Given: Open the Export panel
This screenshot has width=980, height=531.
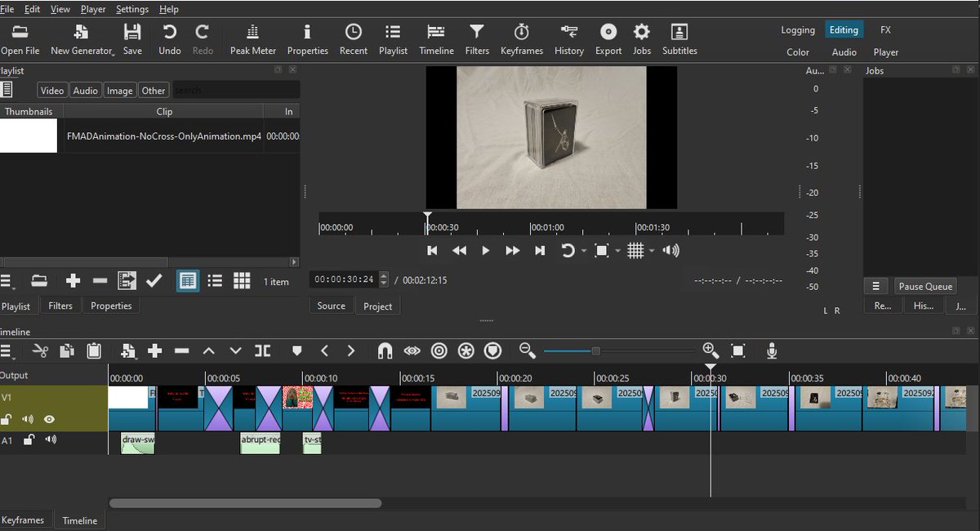Looking at the screenshot, I should [x=608, y=38].
